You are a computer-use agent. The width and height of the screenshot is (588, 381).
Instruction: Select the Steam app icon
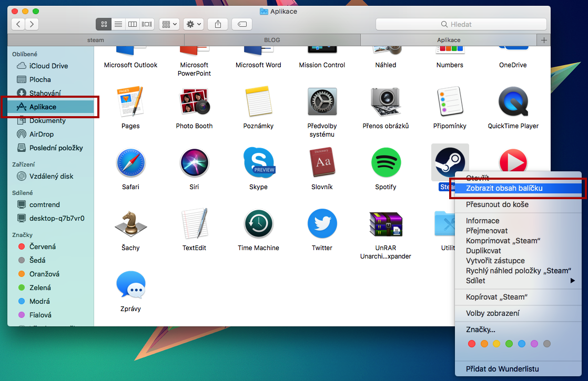[450, 162]
